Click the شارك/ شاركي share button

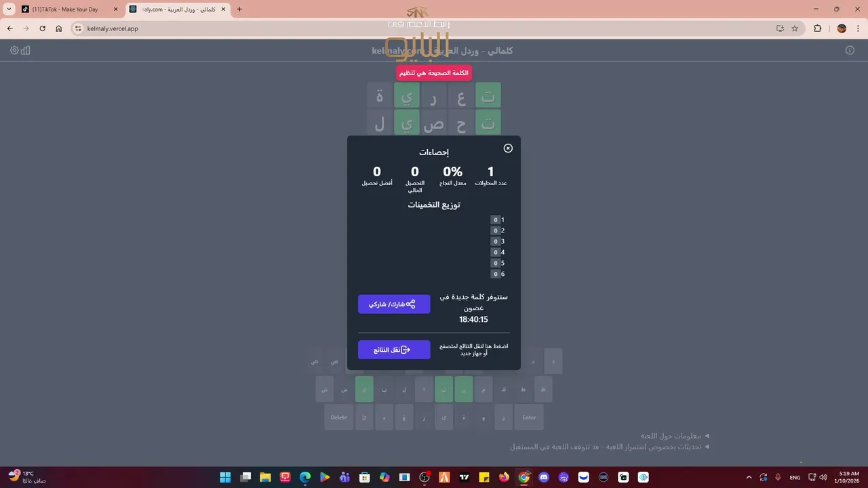(x=394, y=304)
